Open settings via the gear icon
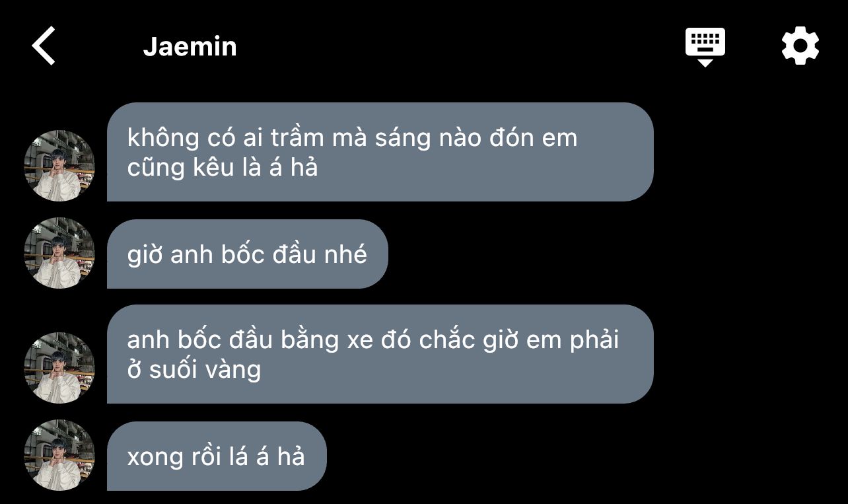Screen dimensions: 848x504 (800, 46)
